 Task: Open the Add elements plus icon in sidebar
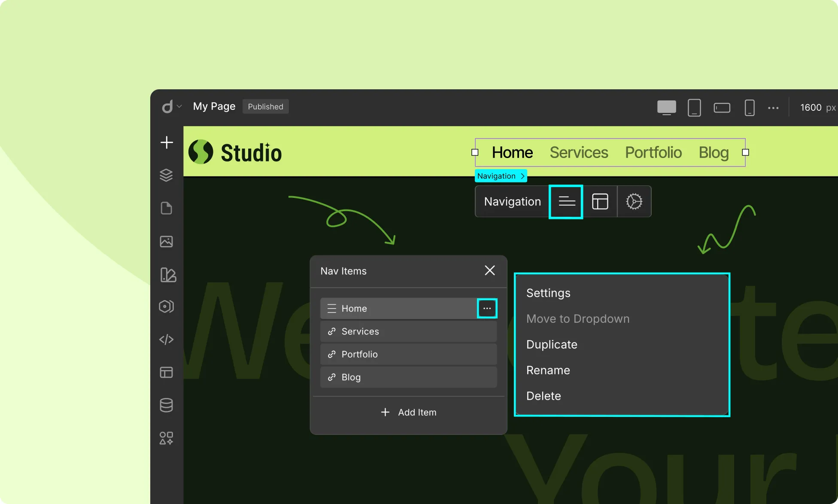[x=167, y=143]
